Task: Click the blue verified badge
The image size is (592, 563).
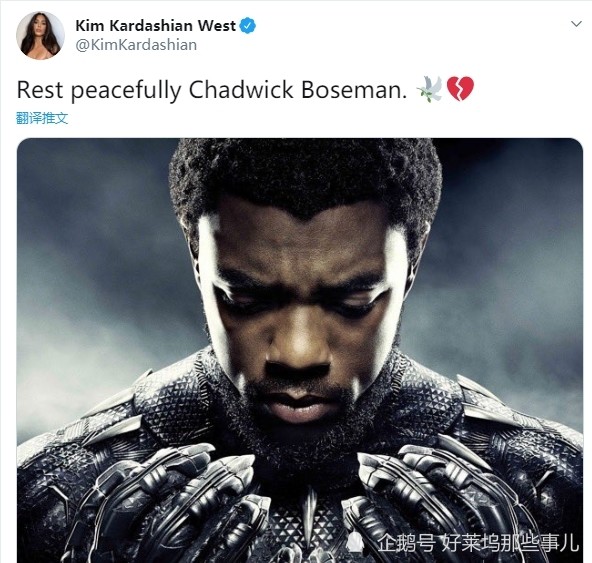Action: 248,26
